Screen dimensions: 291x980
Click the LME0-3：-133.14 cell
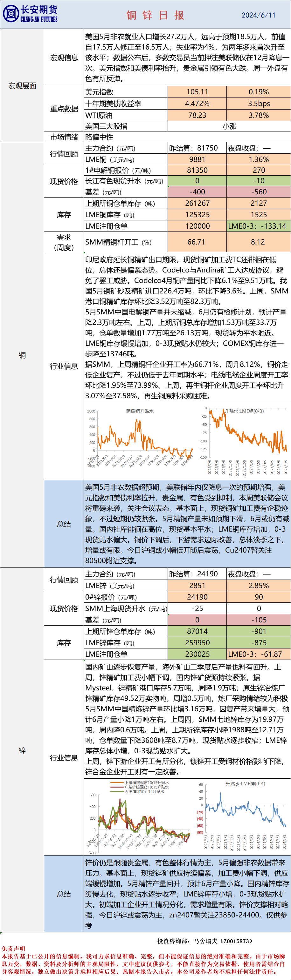(x=259, y=226)
